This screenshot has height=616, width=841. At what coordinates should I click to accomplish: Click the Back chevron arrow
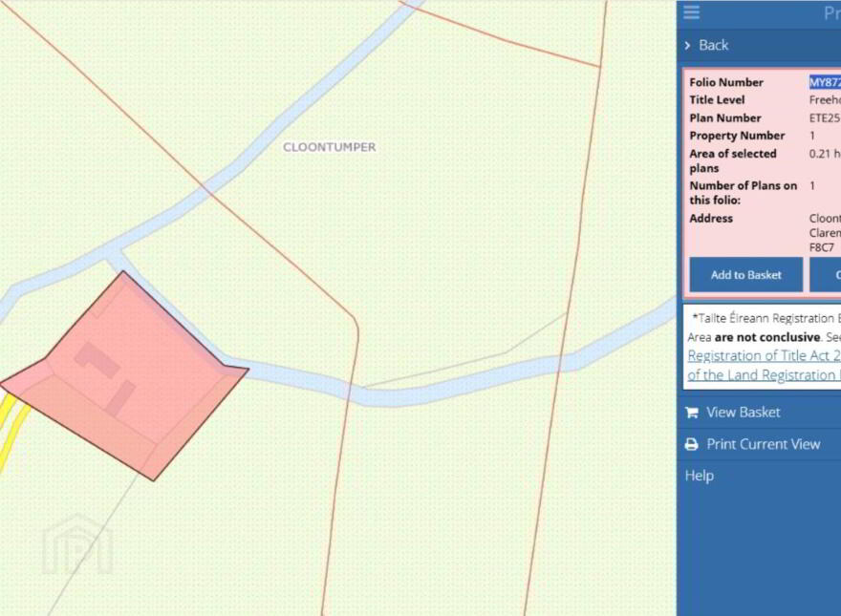pyautogui.click(x=687, y=46)
